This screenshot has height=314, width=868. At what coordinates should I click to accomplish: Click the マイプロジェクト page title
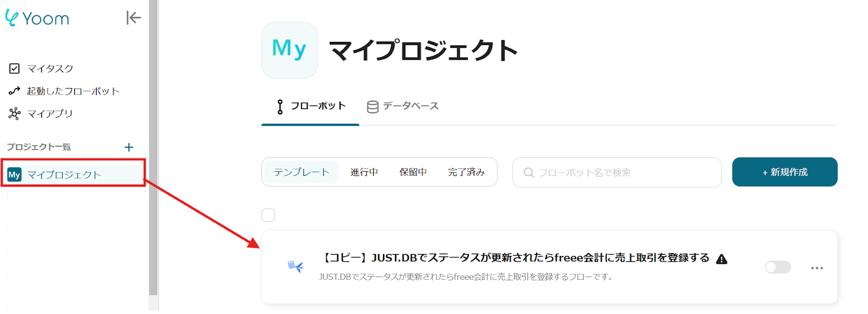[423, 51]
